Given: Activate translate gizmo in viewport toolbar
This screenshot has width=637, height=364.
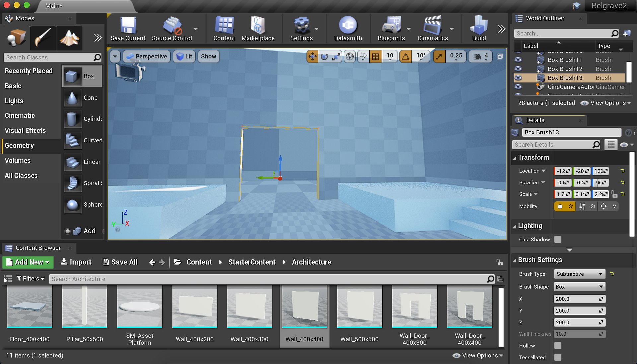Looking at the screenshot, I should [x=312, y=57].
